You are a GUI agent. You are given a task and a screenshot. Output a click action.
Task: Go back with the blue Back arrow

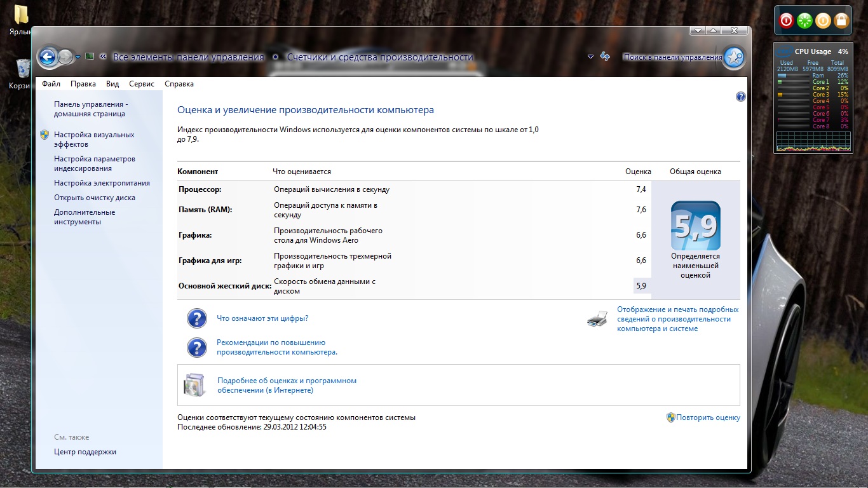coord(48,57)
